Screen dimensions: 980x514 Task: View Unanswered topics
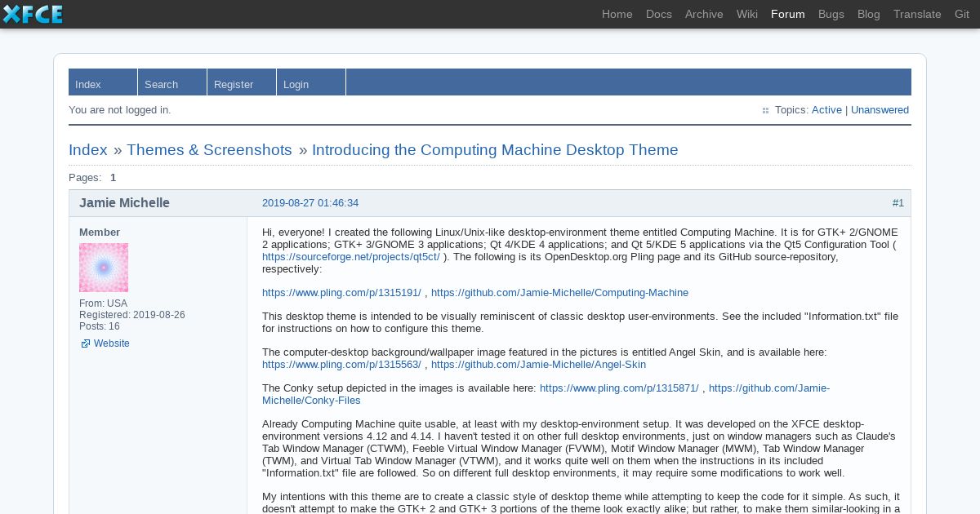(880, 110)
